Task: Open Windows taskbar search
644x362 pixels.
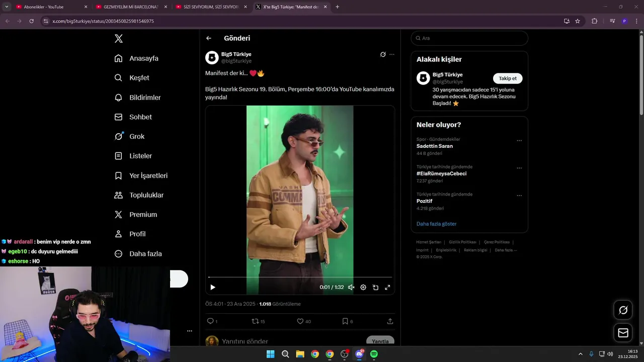Action: (285, 354)
